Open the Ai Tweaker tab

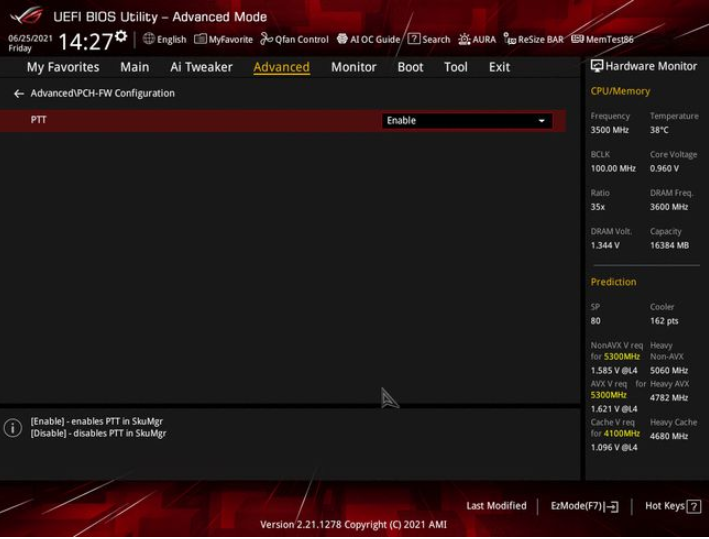click(201, 67)
